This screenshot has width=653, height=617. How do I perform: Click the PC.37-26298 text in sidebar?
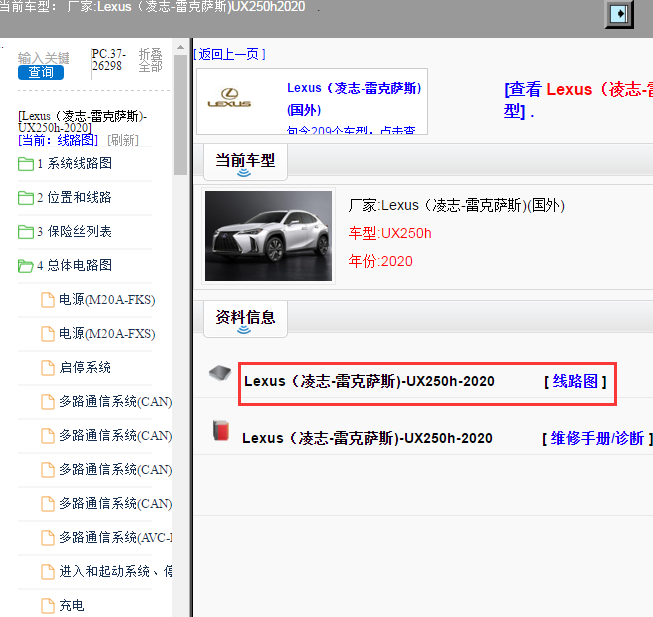tap(109, 60)
